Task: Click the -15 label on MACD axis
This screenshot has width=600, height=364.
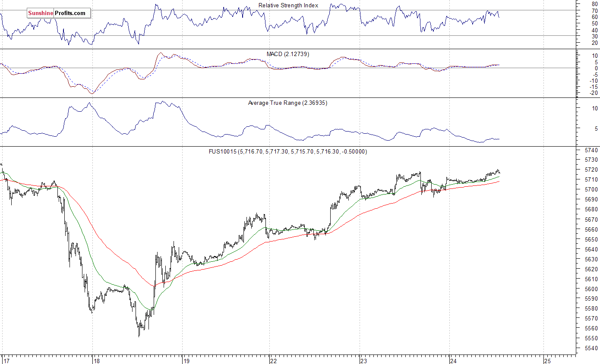Action: point(593,87)
